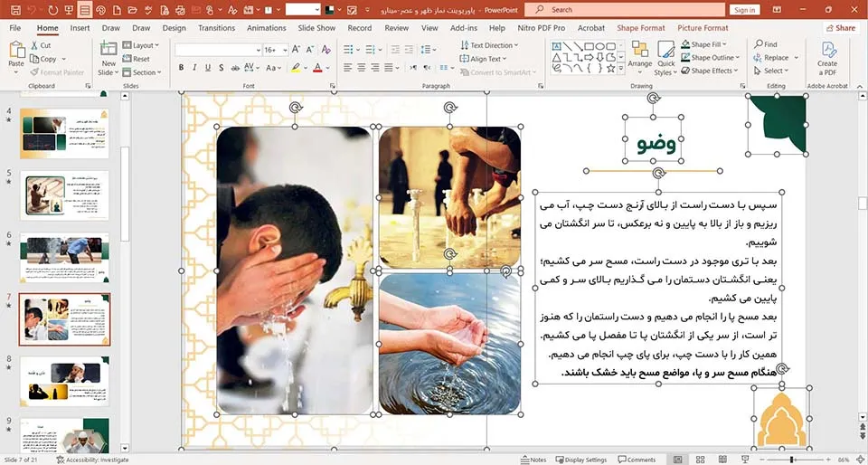
Task: Click the Notes button in status bar
Action: coord(533,460)
